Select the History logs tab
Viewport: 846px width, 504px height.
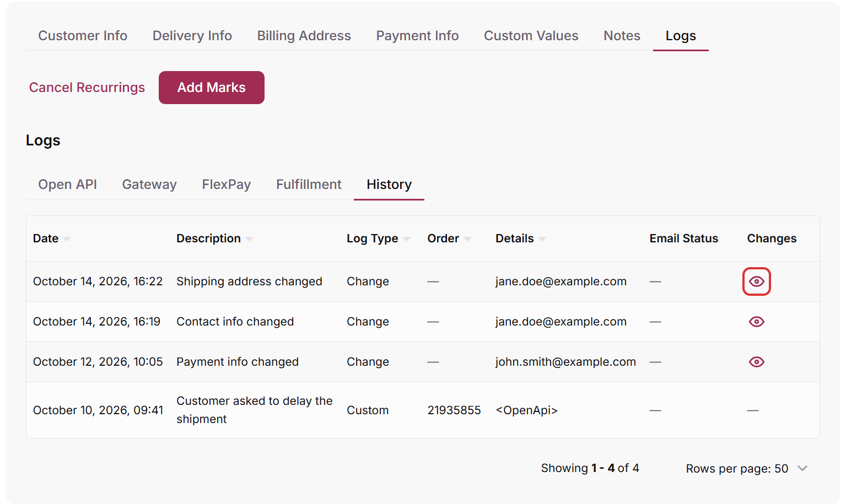point(389,185)
